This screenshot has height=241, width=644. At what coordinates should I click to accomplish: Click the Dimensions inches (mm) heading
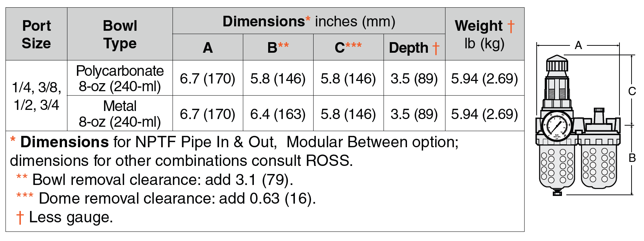[309, 21]
